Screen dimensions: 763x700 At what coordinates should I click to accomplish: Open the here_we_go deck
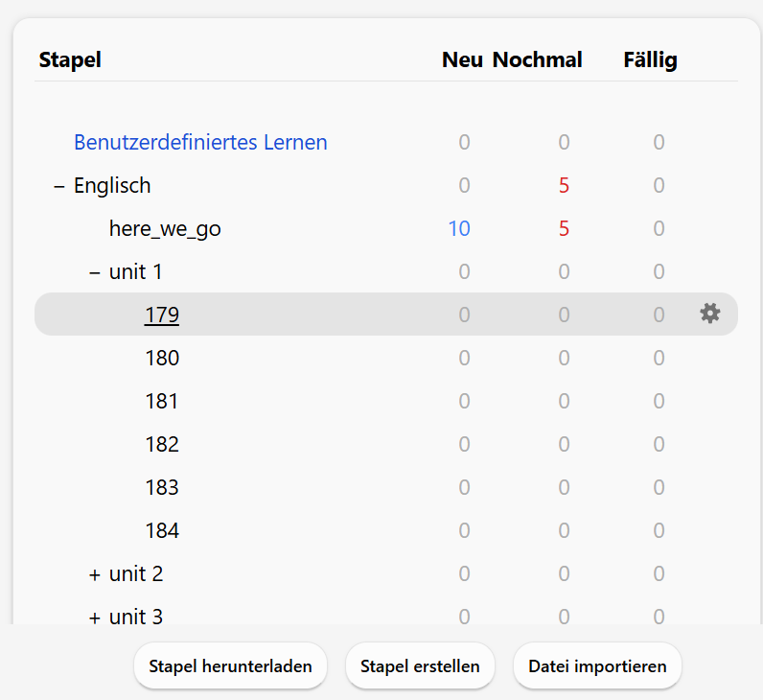click(x=165, y=229)
